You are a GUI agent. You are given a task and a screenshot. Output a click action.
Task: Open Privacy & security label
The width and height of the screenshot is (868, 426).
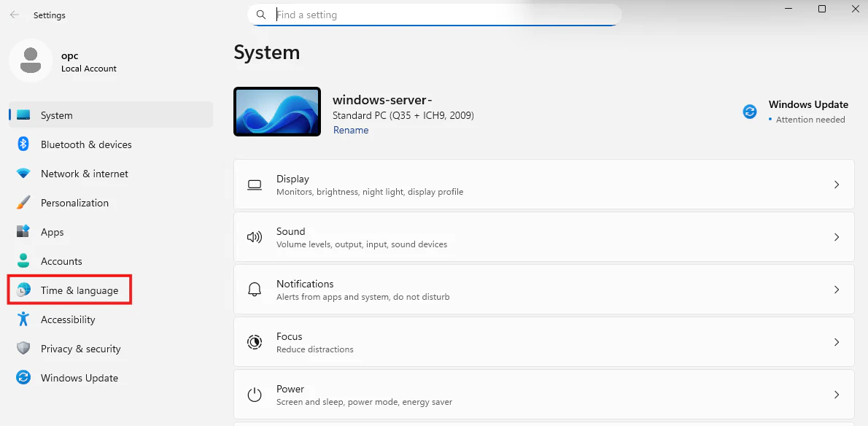tap(81, 349)
